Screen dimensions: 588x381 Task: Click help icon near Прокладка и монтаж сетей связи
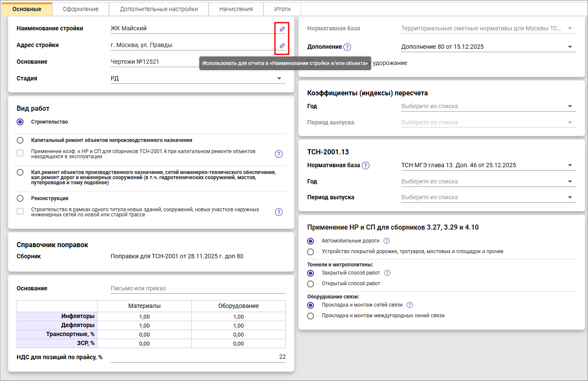coord(410,305)
